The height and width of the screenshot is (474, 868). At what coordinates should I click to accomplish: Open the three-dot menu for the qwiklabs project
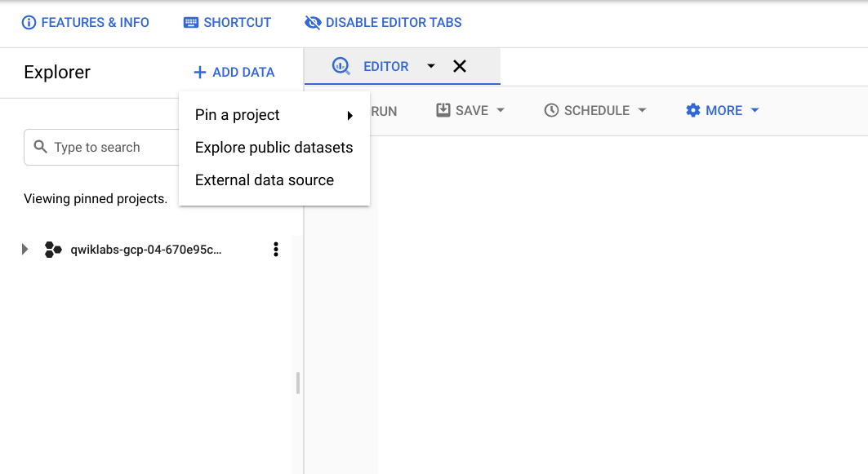pyautogui.click(x=276, y=249)
